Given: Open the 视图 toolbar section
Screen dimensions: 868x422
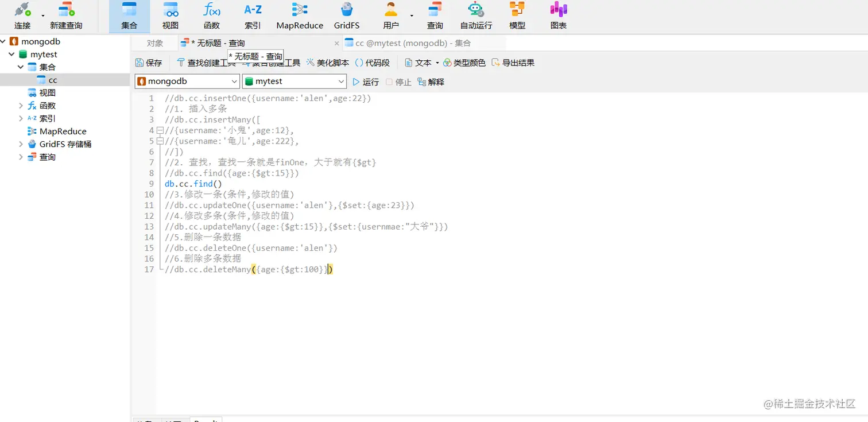Looking at the screenshot, I should click(170, 16).
